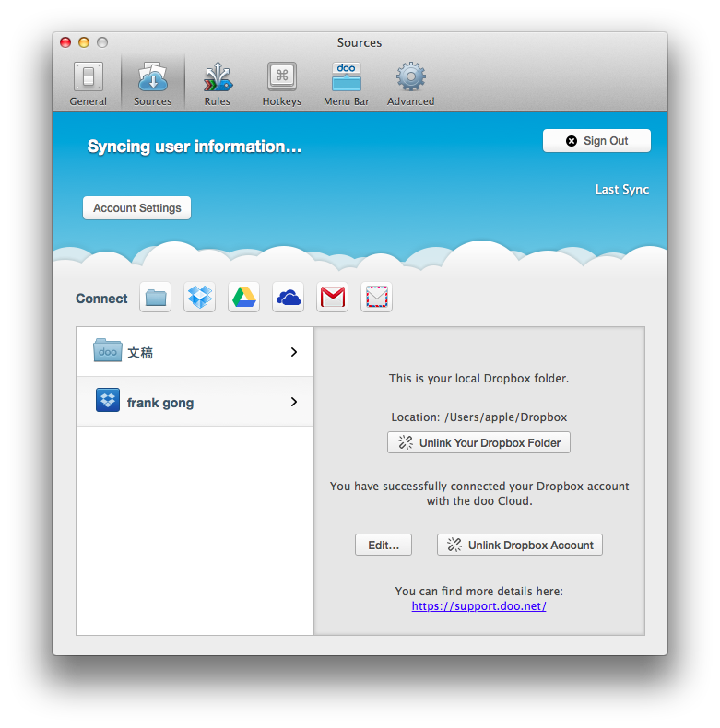Open the Menu Bar preferences tab

[347, 84]
